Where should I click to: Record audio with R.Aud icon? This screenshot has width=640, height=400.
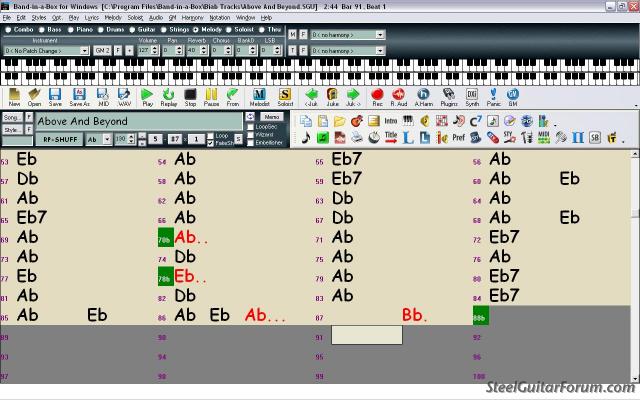pos(399,97)
